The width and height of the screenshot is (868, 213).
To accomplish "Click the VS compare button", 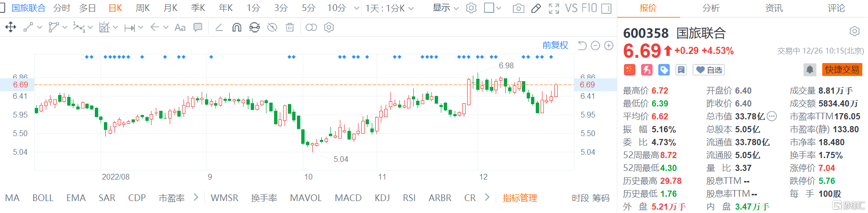I will 572,8.
